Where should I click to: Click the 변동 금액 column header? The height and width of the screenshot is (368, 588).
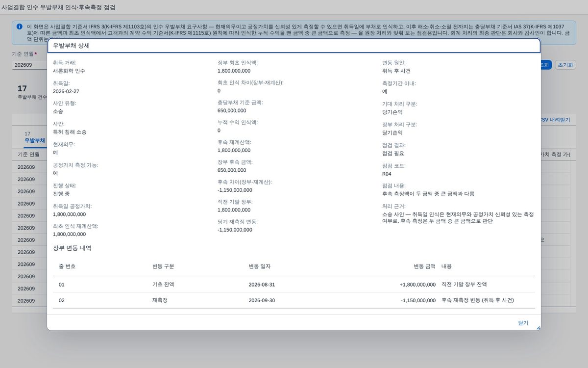click(424, 266)
